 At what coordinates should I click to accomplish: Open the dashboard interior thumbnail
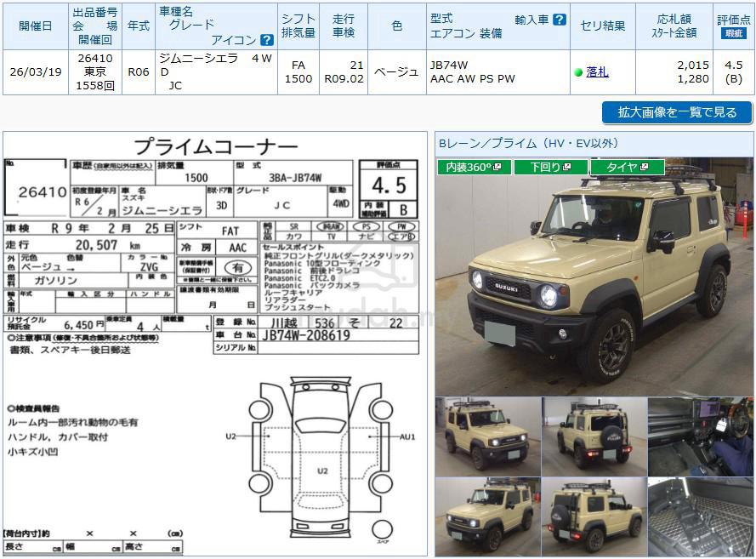[x=701, y=436]
